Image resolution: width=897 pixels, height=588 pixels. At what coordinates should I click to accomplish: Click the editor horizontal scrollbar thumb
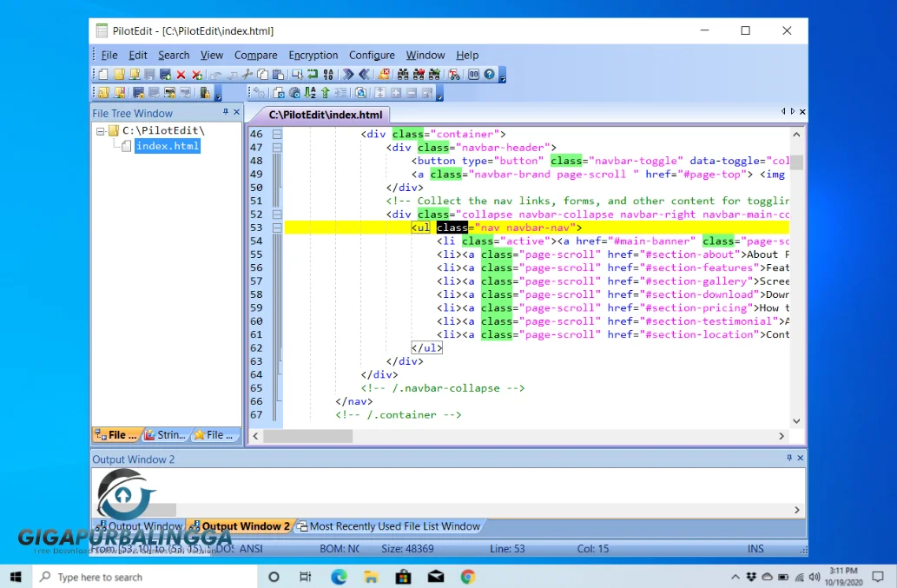[307, 436]
